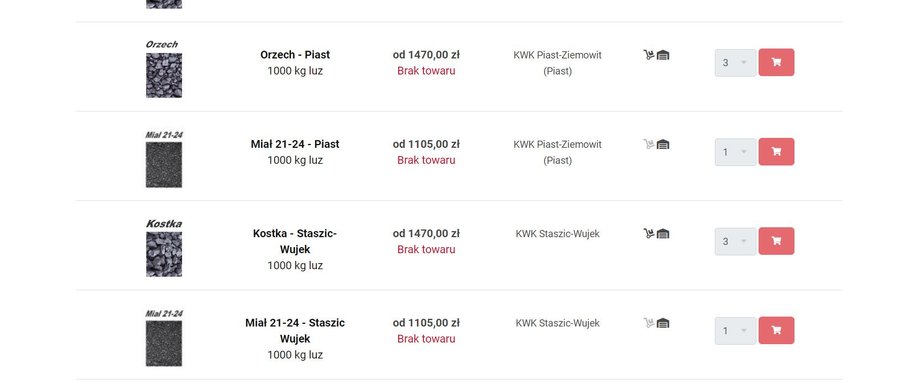The width and height of the screenshot is (920, 385).
Task: Open quantity dropdown for Miał 21-24 - Staszic Wujek
Action: pyautogui.click(x=735, y=330)
